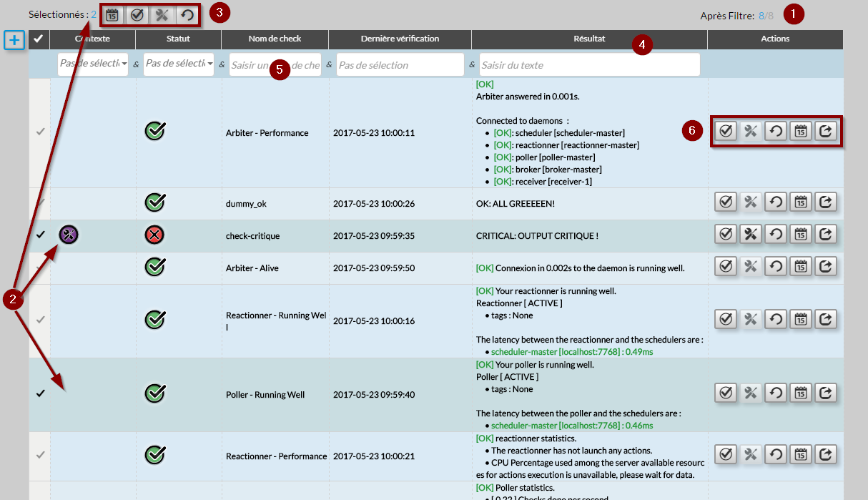Click the purple tools context icon on check-critique
The width and height of the screenshot is (868, 500).
click(69, 234)
